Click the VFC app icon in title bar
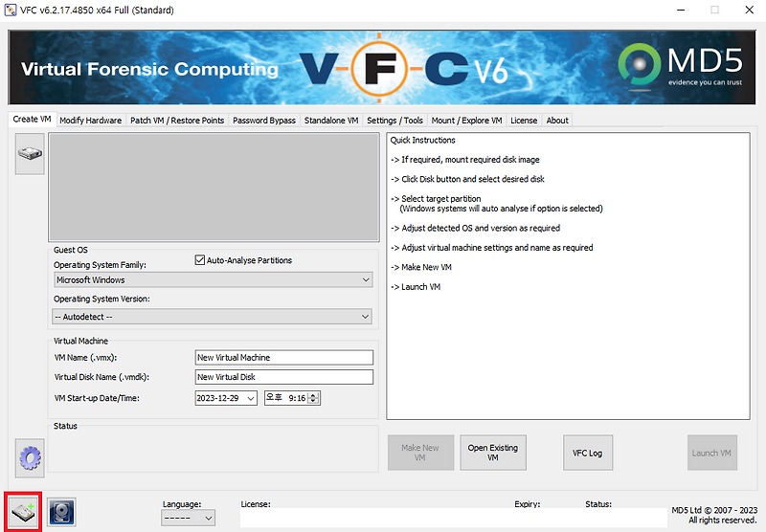This screenshot has width=766, height=532. (10, 10)
